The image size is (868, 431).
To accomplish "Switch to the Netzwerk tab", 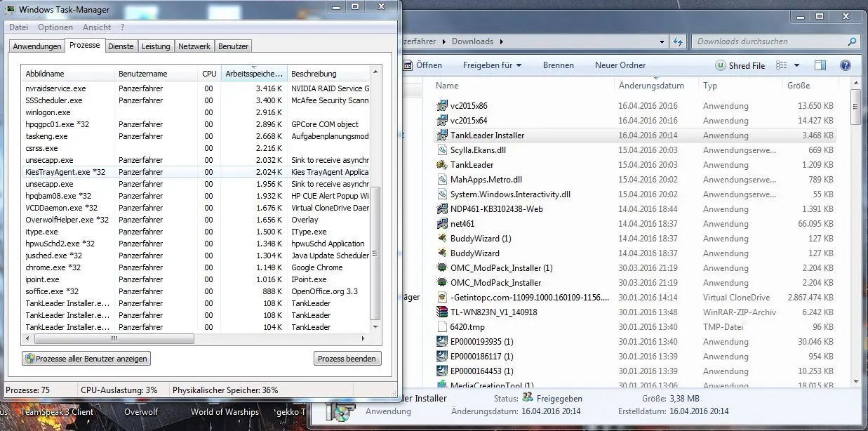I will tap(194, 46).
